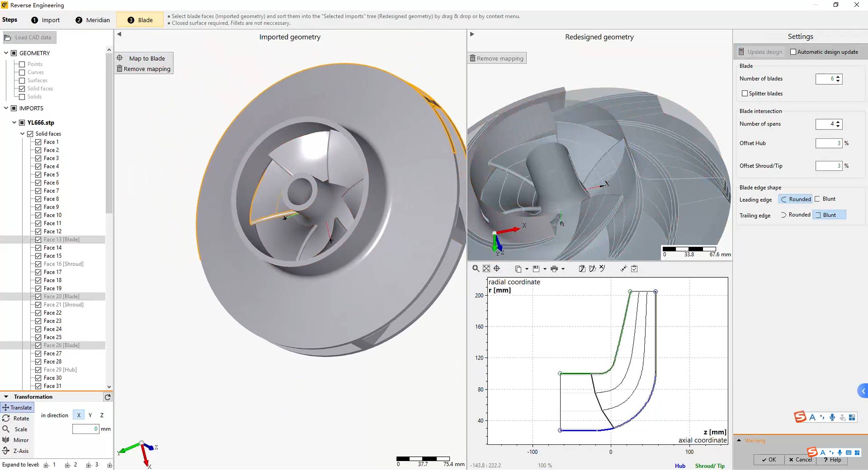Click the clipboard checkmark icon in diagram toolbar
This screenshot has width=868, height=470.
point(634,269)
